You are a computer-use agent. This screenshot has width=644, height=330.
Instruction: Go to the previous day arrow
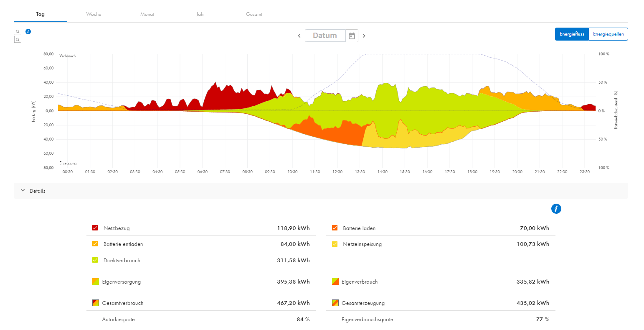(299, 36)
